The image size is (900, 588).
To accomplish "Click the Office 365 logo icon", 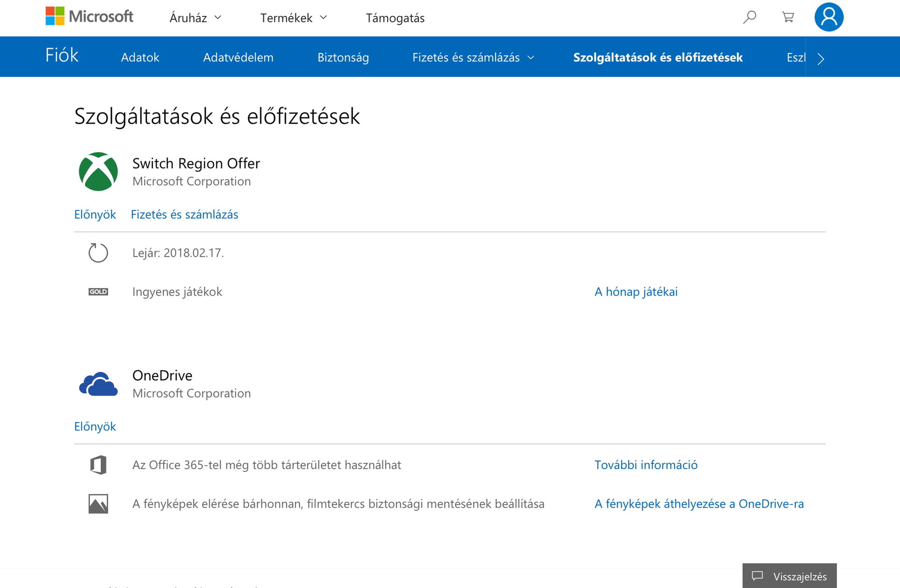I will point(98,465).
